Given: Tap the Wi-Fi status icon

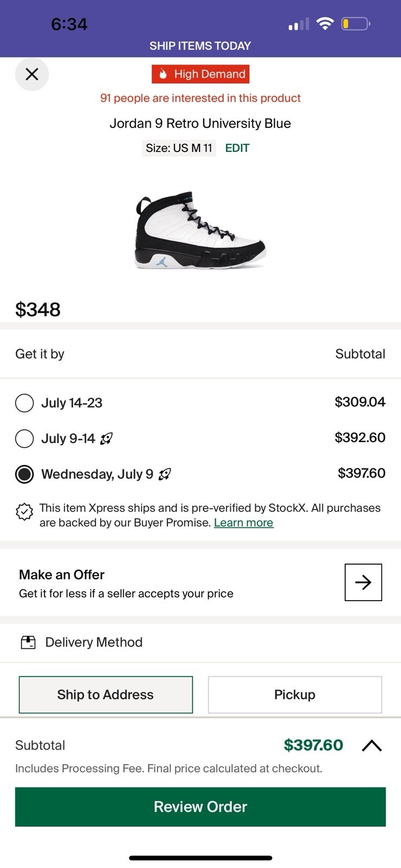Looking at the screenshot, I should pos(325,24).
